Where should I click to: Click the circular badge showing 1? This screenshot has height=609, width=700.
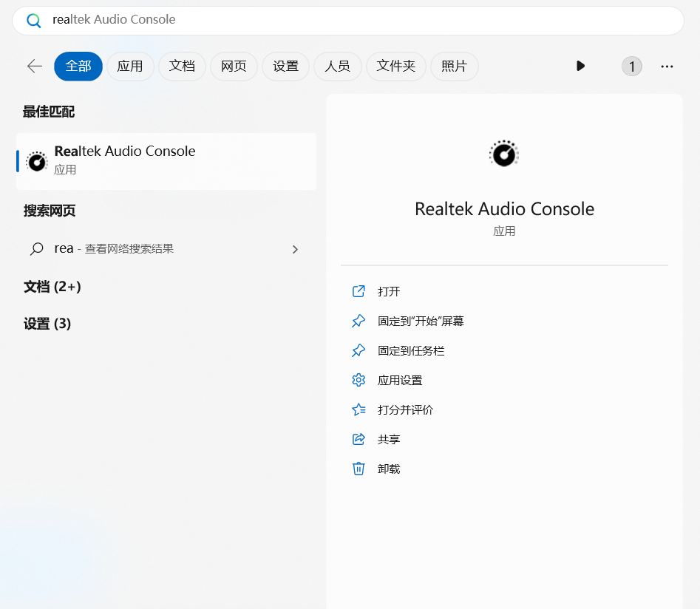coord(631,67)
